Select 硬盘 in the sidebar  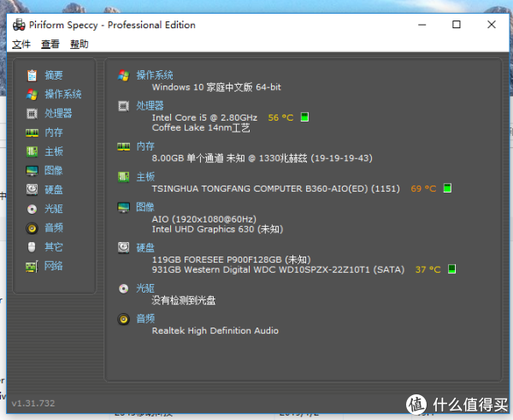pyautogui.click(x=54, y=190)
